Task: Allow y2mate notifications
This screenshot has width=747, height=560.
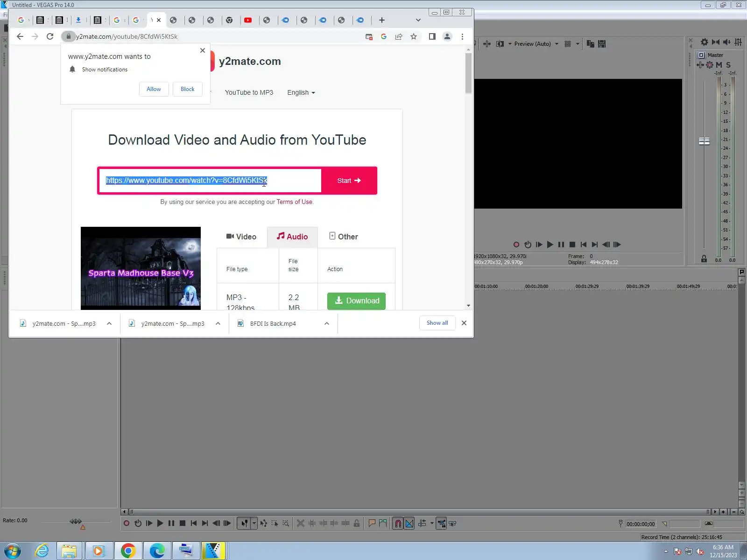Action: click(154, 89)
